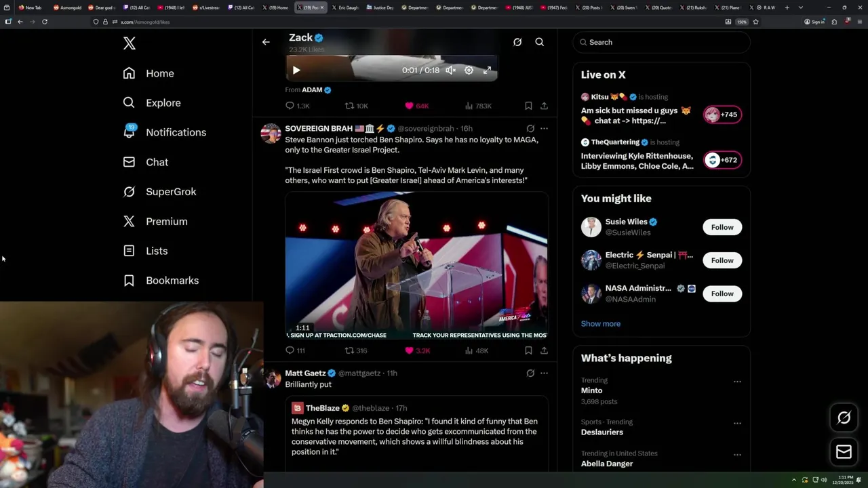Viewport: 868px width, 488px height.
Task: Open Minto trending topic
Action: [591, 390]
